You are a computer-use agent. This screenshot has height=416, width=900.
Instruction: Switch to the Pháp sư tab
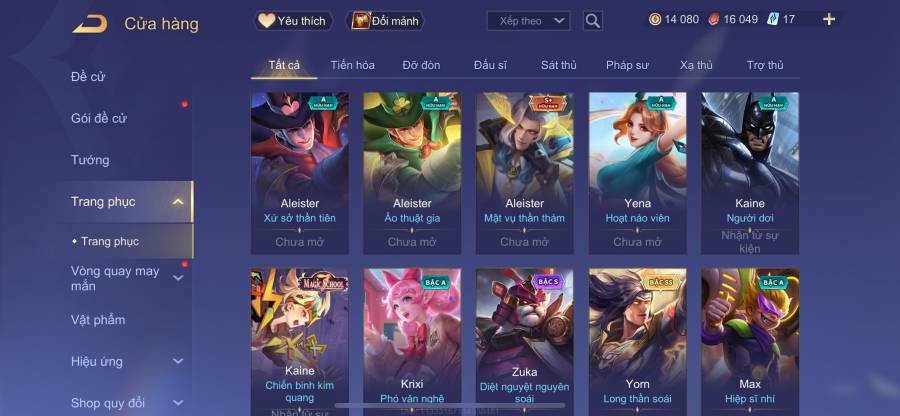627,65
